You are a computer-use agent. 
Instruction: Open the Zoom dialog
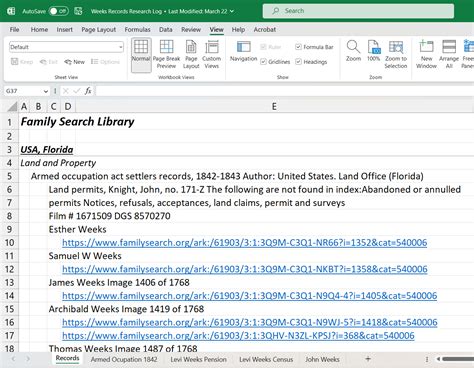point(353,51)
